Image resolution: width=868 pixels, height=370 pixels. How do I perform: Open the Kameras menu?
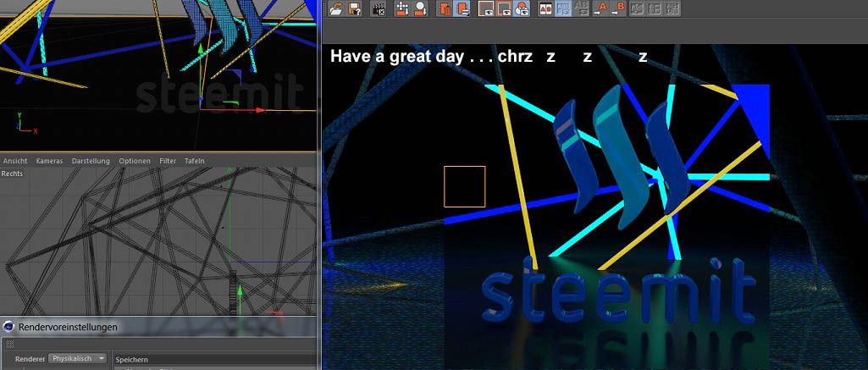[49, 161]
